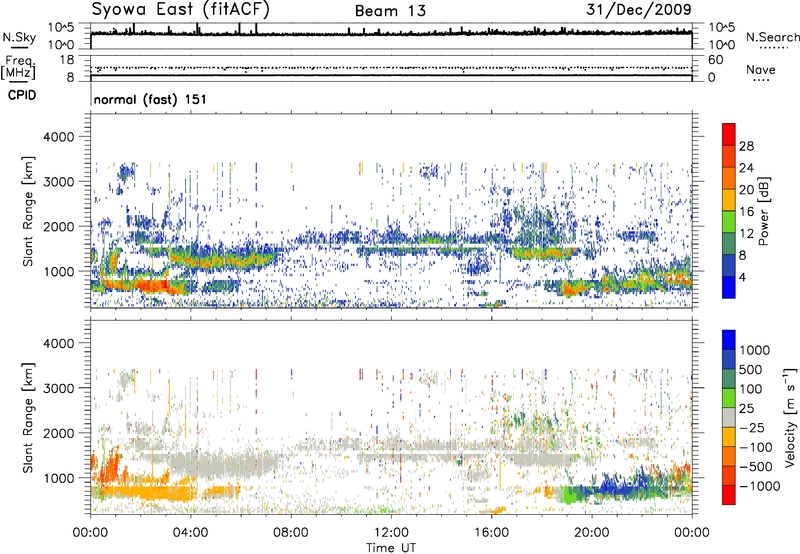Click the '-1000' velocity scale value
Image resolution: width=800 pixels, height=554 pixels.
[x=759, y=486]
